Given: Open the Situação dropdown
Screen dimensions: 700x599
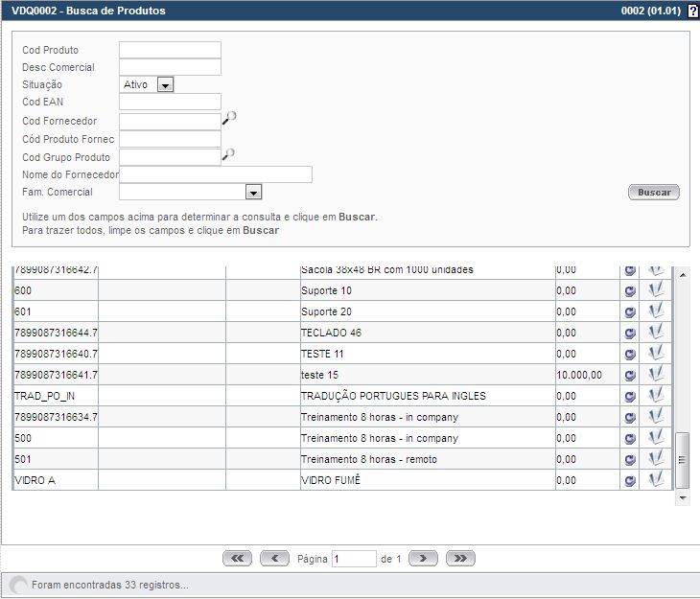Looking at the screenshot, I should click(165, 85).
